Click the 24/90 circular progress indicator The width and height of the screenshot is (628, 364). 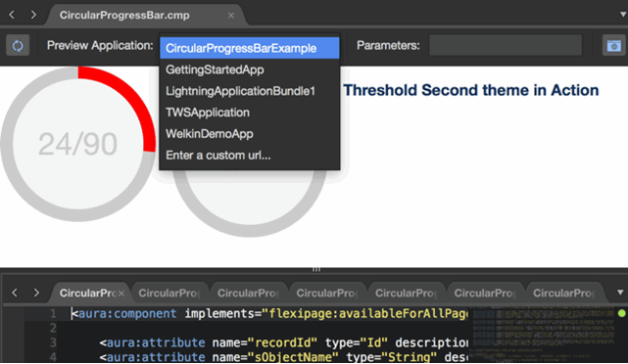coord(78,144)
